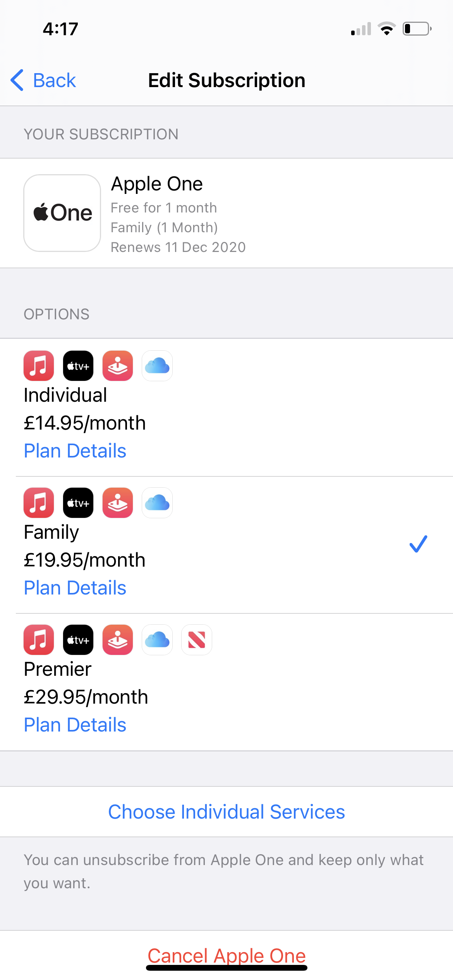Tap Cancel Apple One
The image size is (453, 980).
tap(226, 956)
